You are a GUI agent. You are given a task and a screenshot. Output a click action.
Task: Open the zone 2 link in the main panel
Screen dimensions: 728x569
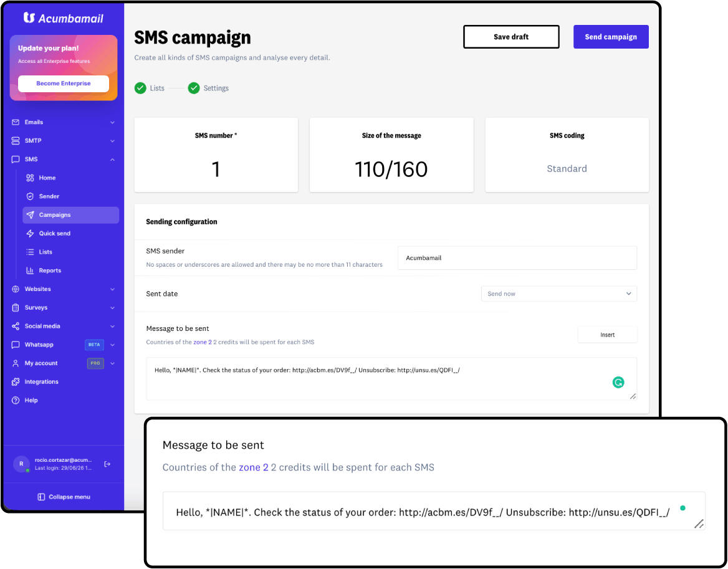pos(203,342)
